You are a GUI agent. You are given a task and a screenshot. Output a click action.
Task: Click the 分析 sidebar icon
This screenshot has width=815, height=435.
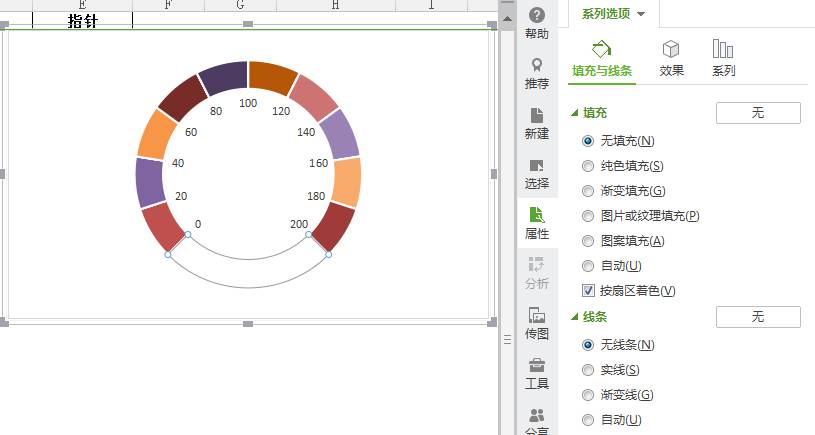coord(537,273)
